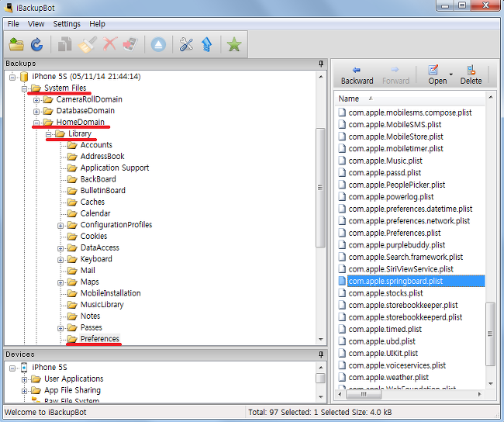Select the Notes folder

(x=90, y=316)
